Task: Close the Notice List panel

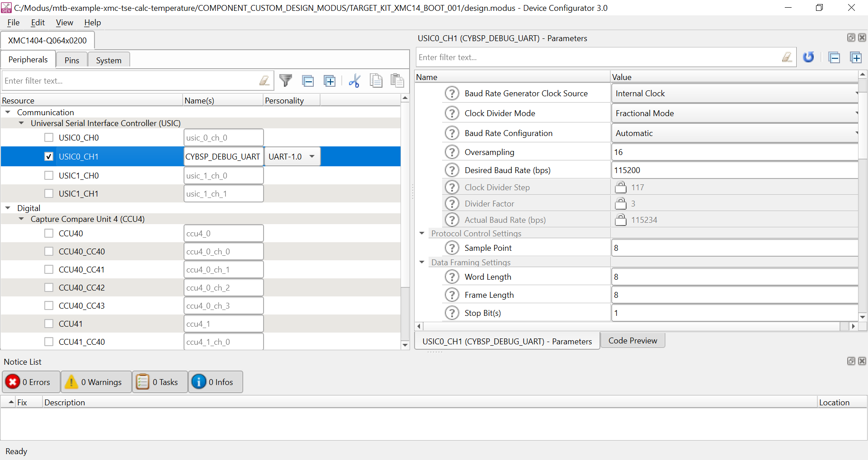Action: (x=862, y=361)
